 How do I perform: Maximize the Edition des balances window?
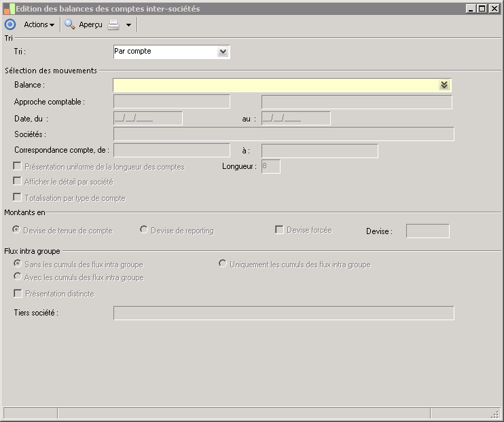482,9
